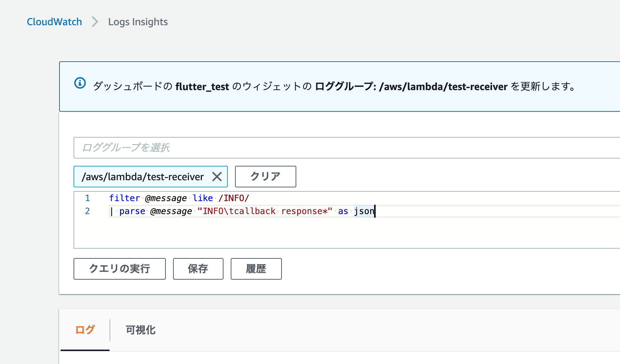Open the log group selection combo box
This screenshot has height=364, width=620.
point(252,148)
